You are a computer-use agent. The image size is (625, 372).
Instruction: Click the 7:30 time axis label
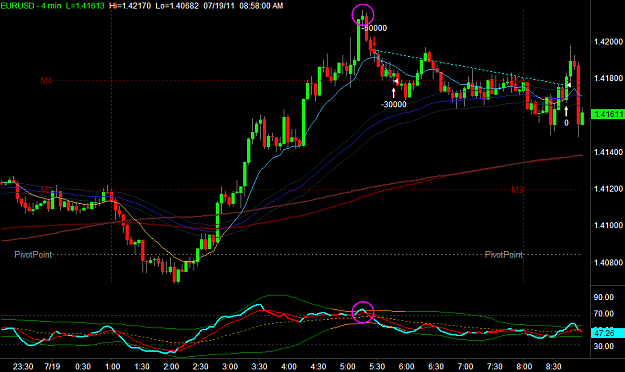click(x=495, y=366)
